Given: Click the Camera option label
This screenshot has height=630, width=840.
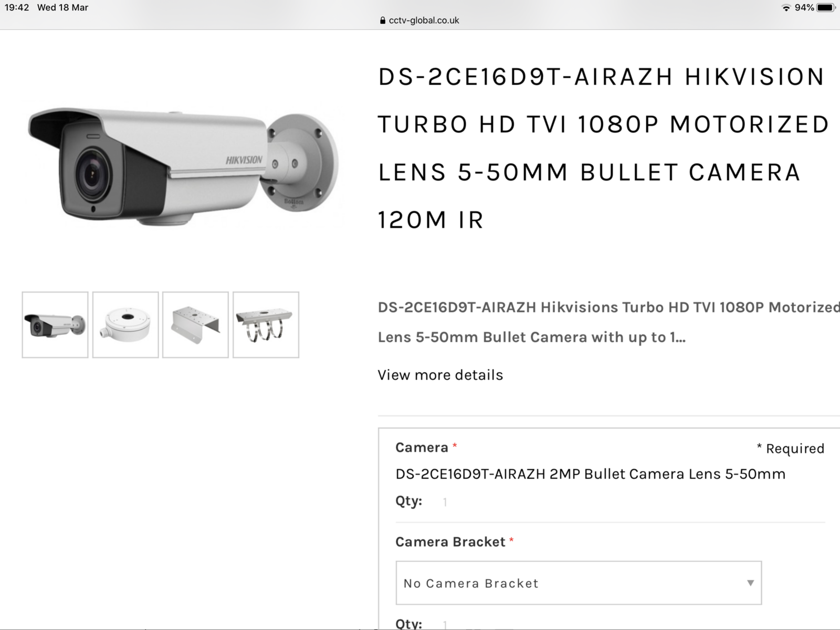Looking at the screenshot, I should 422,447.
